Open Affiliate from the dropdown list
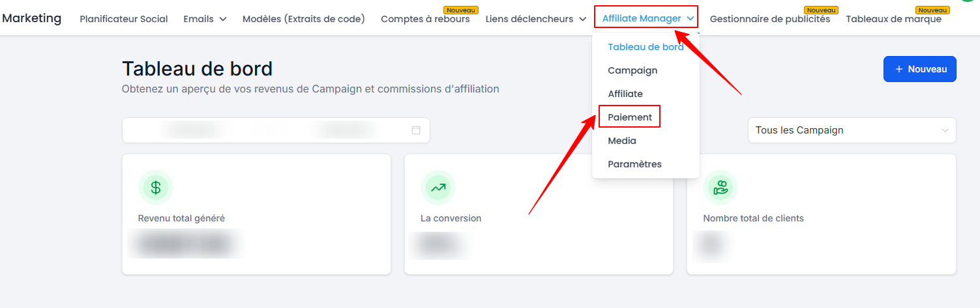 point(625,94)
